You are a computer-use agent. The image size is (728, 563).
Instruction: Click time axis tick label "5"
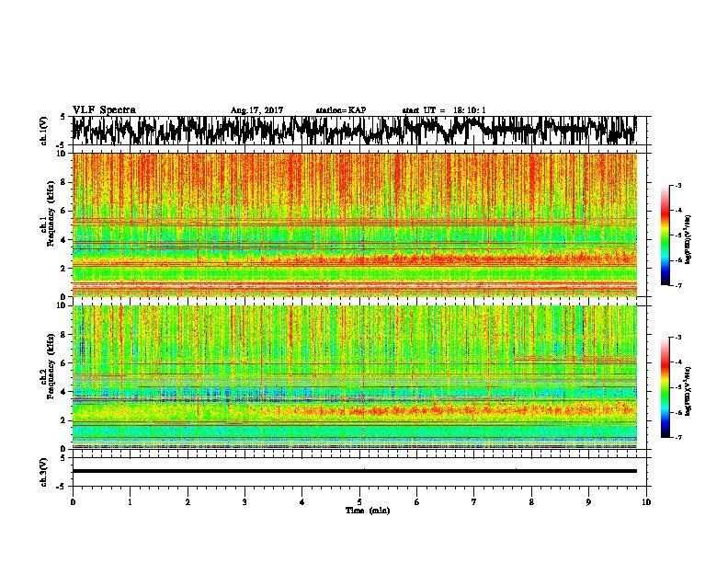pyautogui.click(x=359, y=502)
